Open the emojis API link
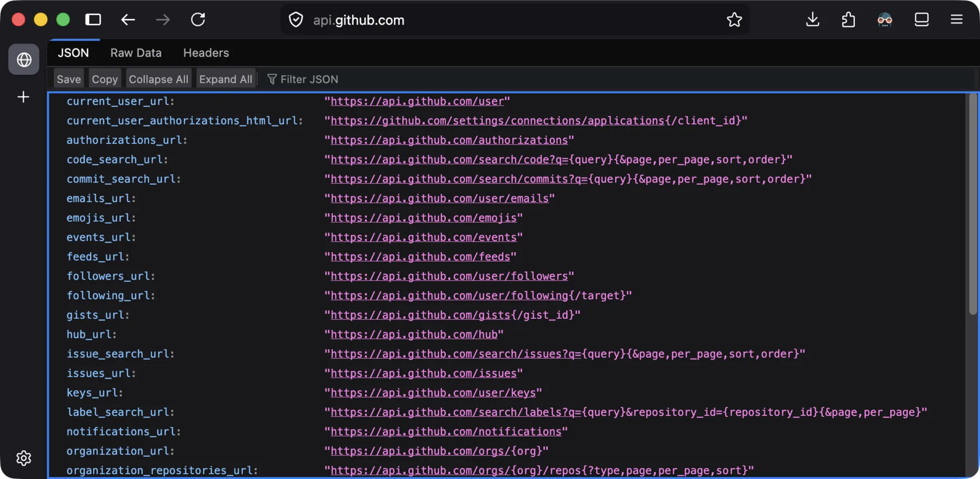 (x=424, y=218)
